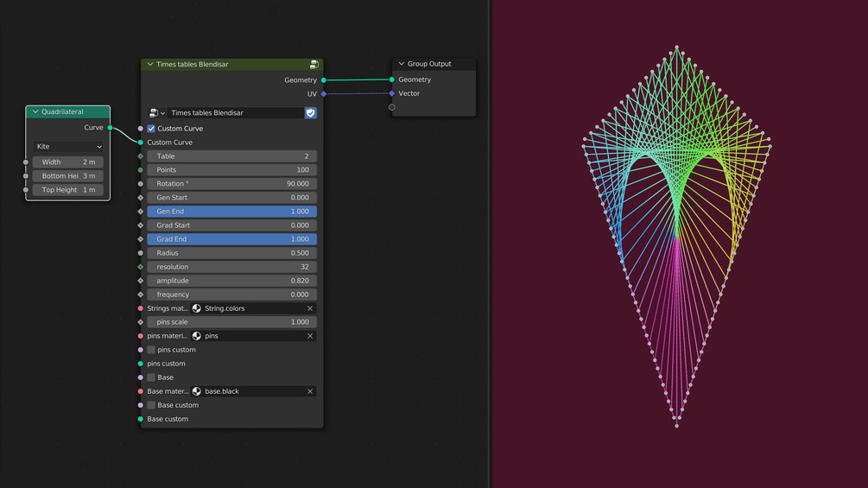Click the Bottom Height field

pyautogui.click(x=67, y=176)
